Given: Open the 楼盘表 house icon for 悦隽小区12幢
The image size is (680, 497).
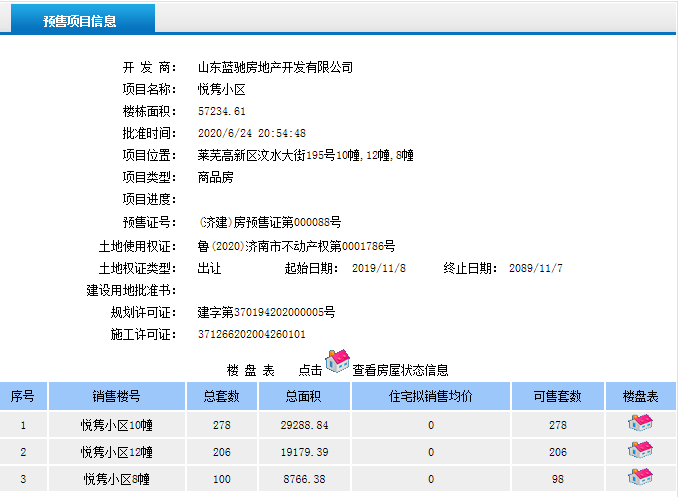Looking at the screenshot, I should [x=640, y=451].
